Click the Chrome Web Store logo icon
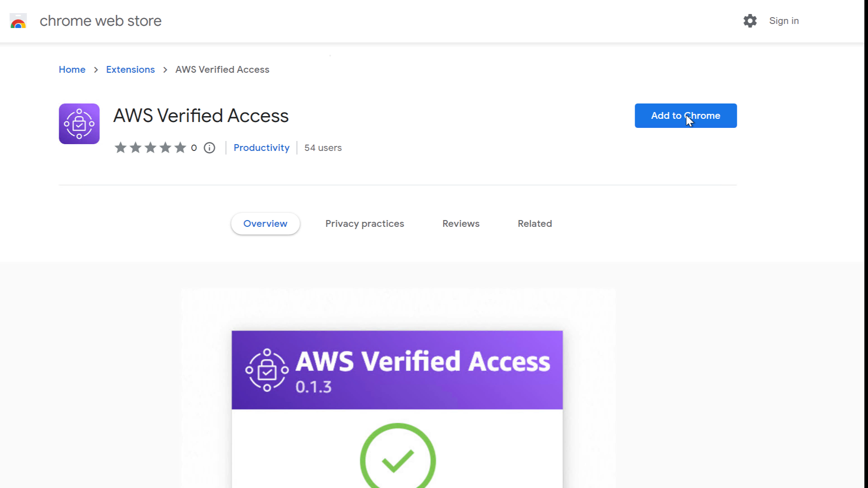 coord(18,21)
